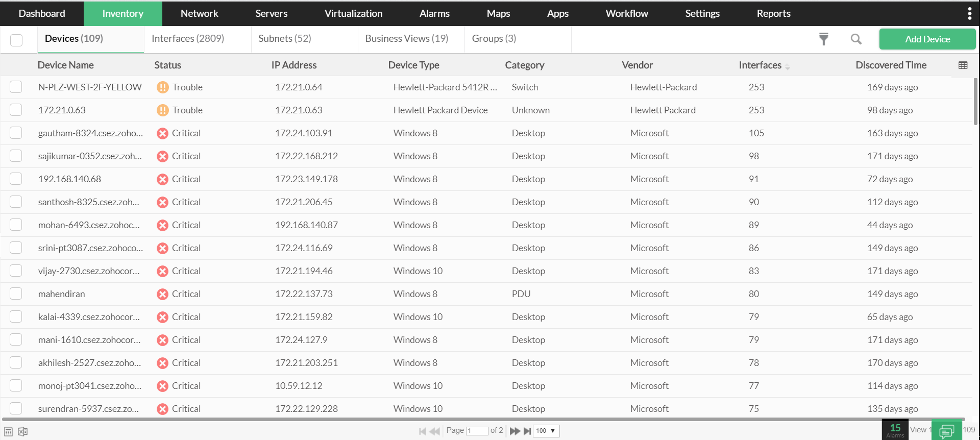Open the Alarms menu
The image size is (980, 440).
[434, 14]
